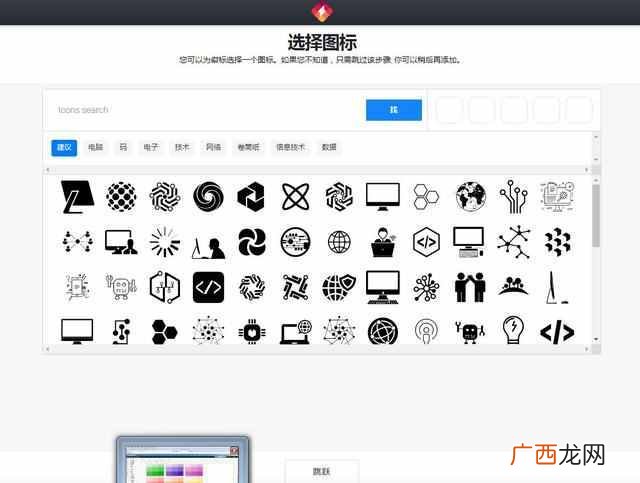Click the blue search button
The width and height of the screenshot is (640, 483).
tap(394, 110)
